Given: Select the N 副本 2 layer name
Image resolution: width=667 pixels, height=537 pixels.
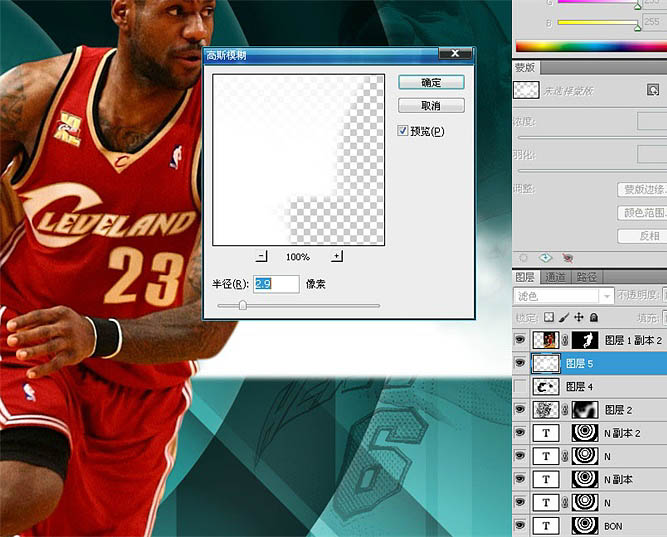Looking at the screenshot, I should click(622, 434).
